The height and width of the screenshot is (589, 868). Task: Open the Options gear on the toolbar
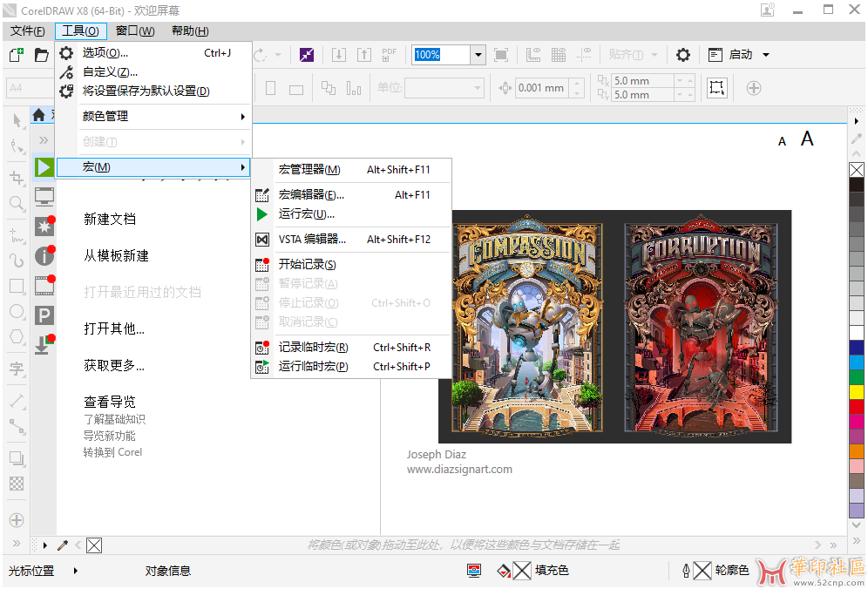682,54
